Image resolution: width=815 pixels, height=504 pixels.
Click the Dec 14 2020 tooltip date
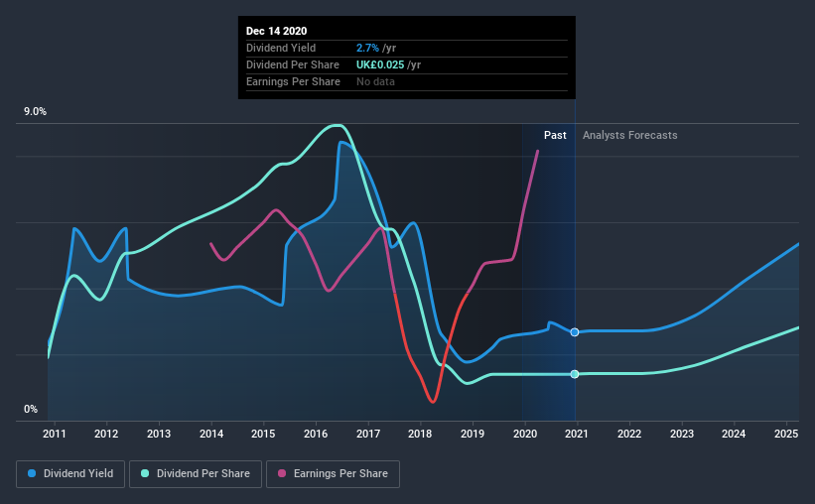[x=277, y=31]
